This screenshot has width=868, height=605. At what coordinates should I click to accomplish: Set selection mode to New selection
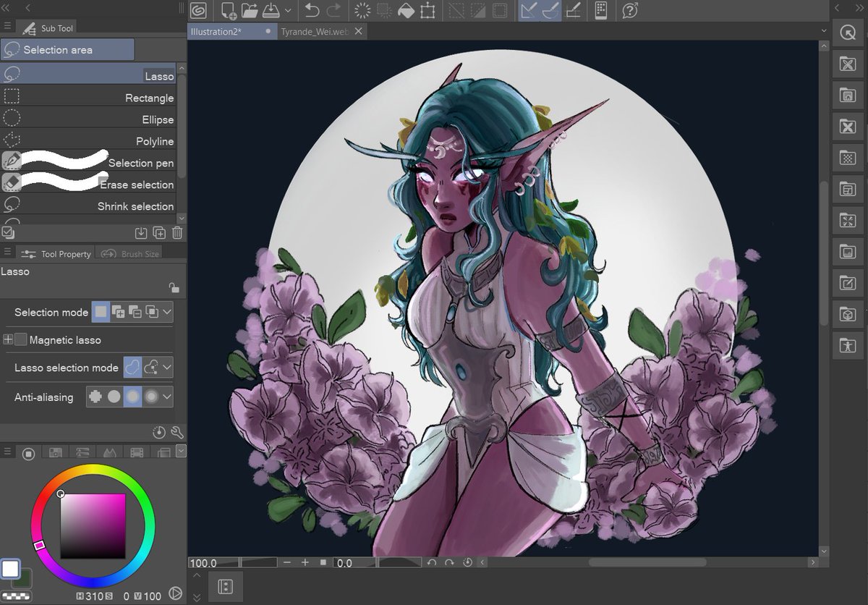point(101,312)
